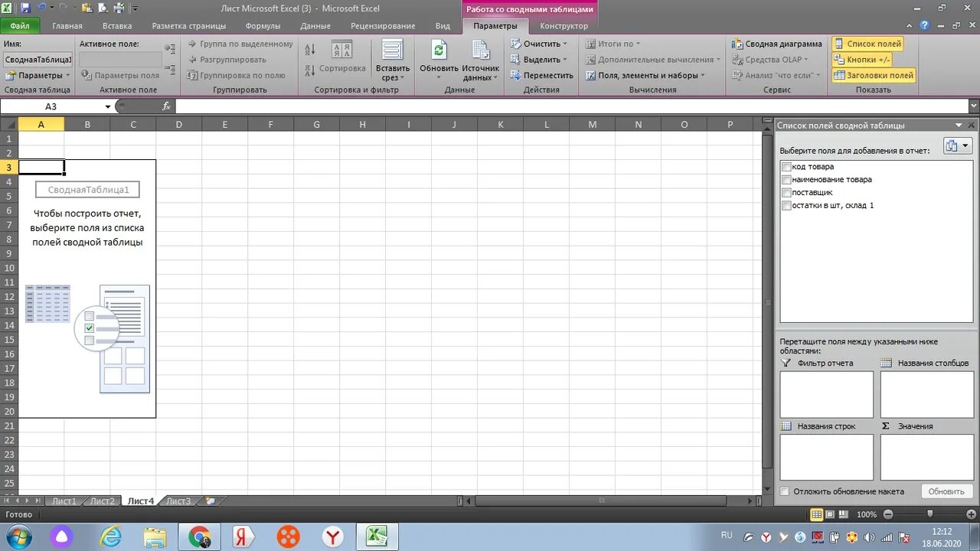Switch to the Формулы ribbon tab
The image size is (980, 551).
pos(263,26)
